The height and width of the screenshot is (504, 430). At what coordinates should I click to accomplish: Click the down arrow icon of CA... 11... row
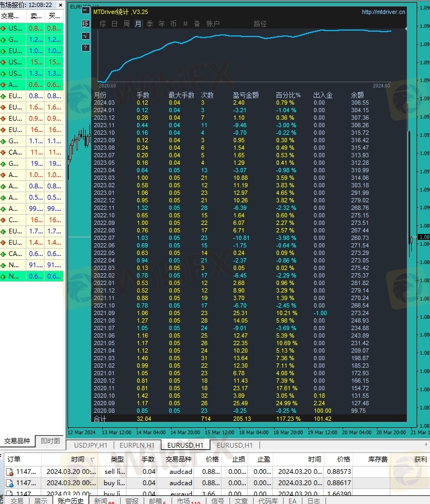coord(3,152)
